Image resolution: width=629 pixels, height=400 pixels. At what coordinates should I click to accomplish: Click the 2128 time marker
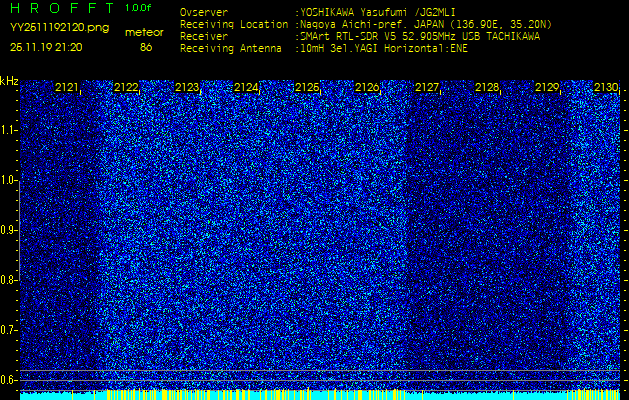tap(487, 87)
